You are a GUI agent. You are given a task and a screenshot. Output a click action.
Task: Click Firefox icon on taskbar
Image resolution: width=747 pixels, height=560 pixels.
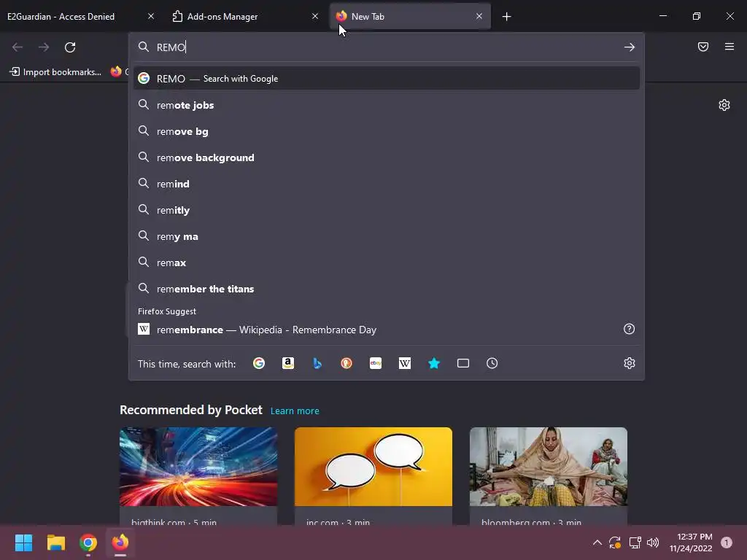[120, 542]
